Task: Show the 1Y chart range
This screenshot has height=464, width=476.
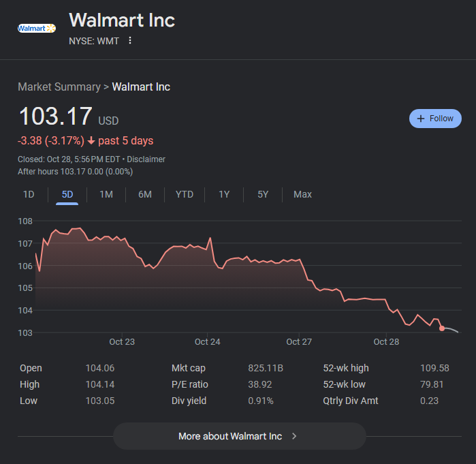Action: click(224, 194)
